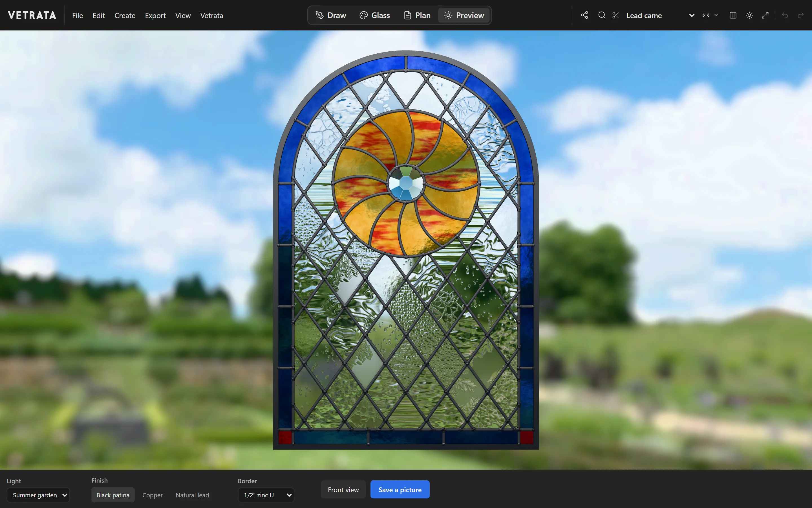Viewport: 812px width, 508px height.
Task: Enter fullscreen with the expand arrows icon
Action: 765,16
